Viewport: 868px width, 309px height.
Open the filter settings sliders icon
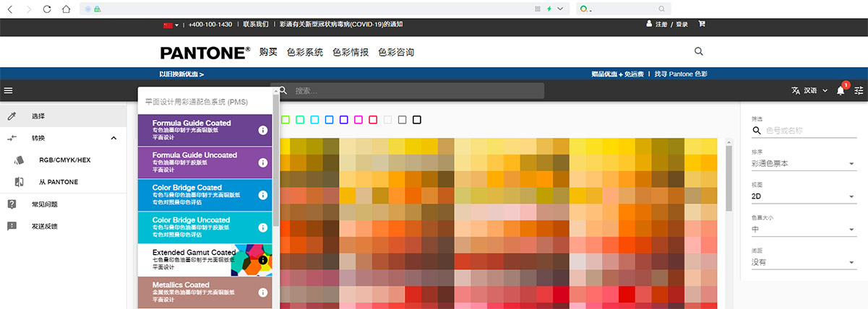coord(859,90)
